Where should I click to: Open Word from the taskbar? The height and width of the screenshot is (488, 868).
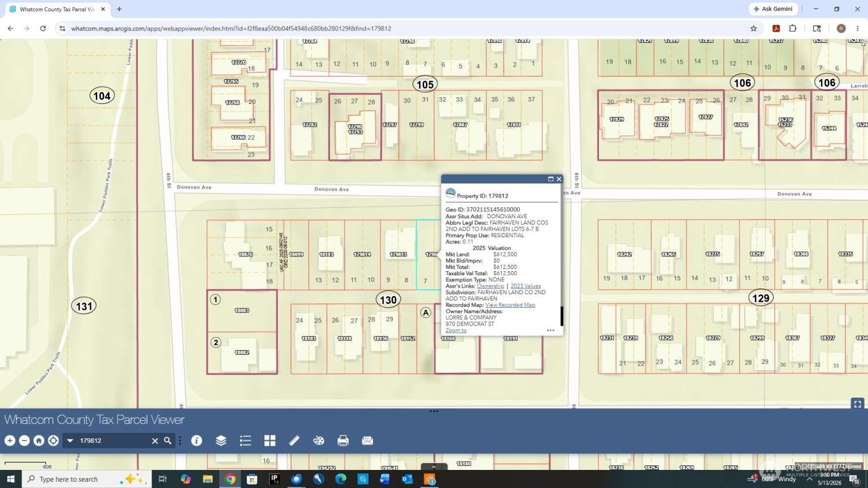point(385,479)
